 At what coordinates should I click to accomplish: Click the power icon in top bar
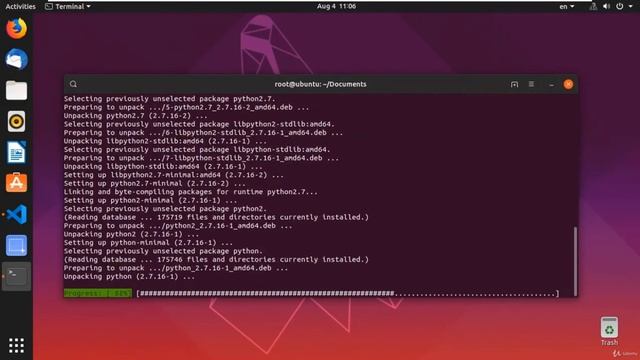(x=620, y=7)
